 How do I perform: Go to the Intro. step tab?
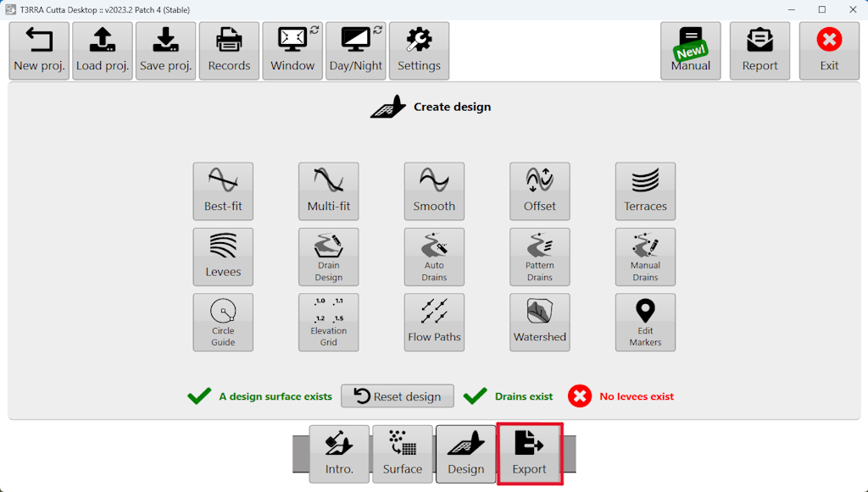339,455
